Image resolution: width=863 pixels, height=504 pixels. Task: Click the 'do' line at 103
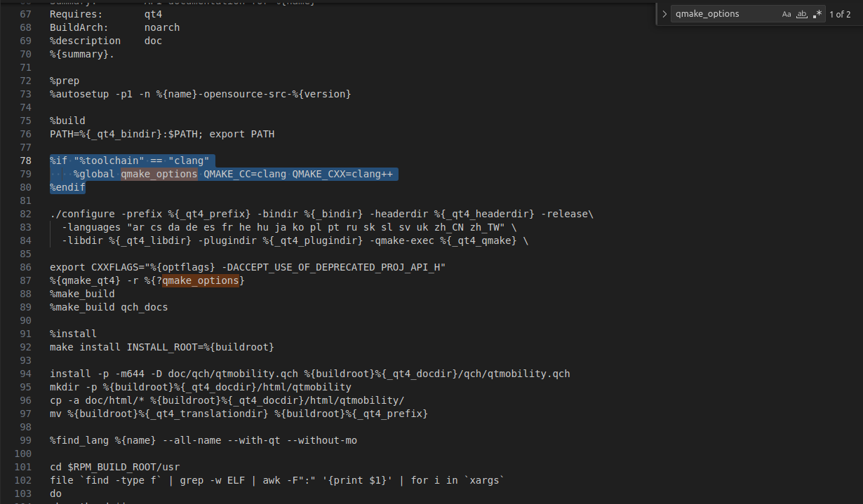(55, 493)
